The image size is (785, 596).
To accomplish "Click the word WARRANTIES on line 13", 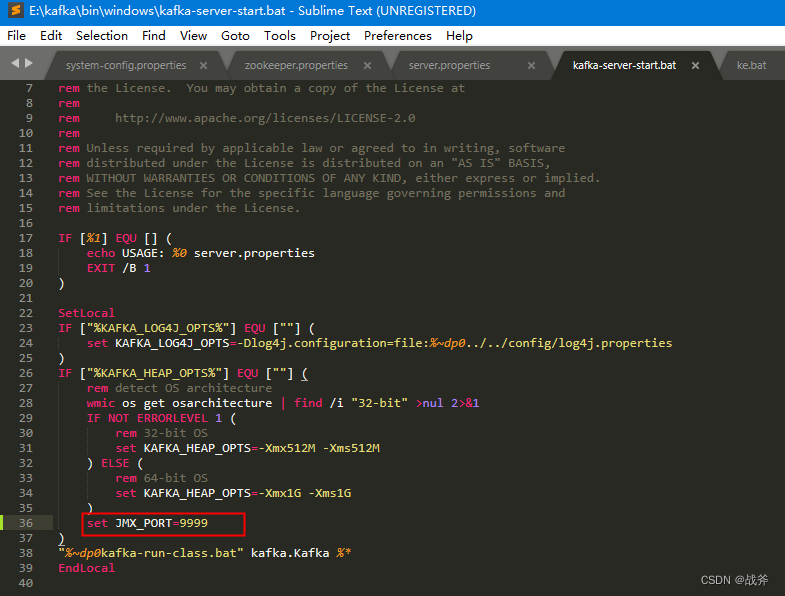I will pos(179,178).
